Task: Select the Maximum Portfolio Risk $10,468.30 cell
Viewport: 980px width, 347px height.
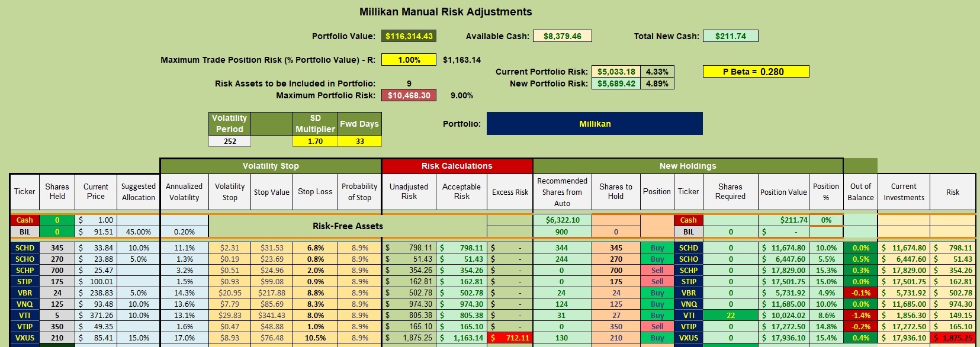Action: (x=409, y=95)
